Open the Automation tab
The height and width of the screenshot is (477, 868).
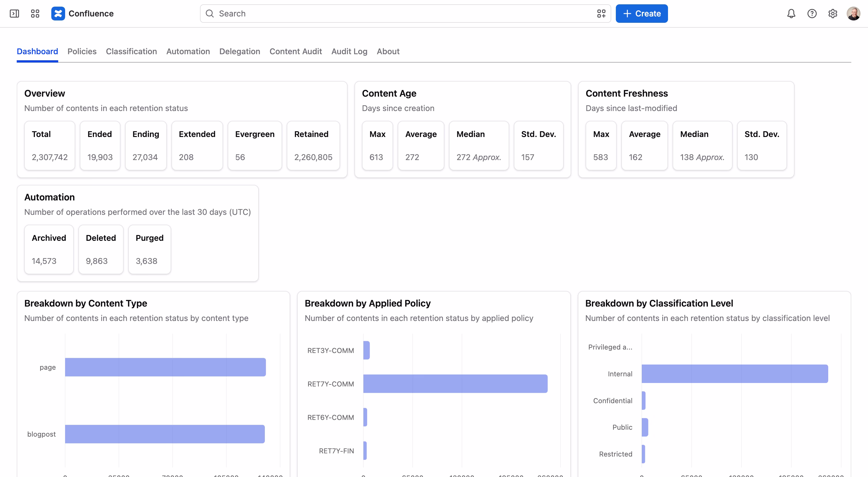click(x=188, y=52)
